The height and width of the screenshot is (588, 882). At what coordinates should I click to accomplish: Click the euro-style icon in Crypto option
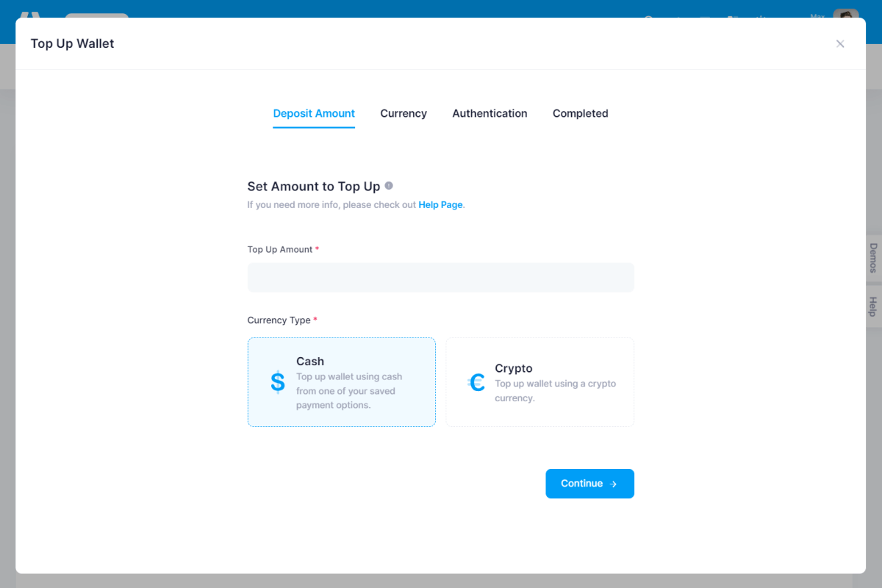[x=476, y=382]
